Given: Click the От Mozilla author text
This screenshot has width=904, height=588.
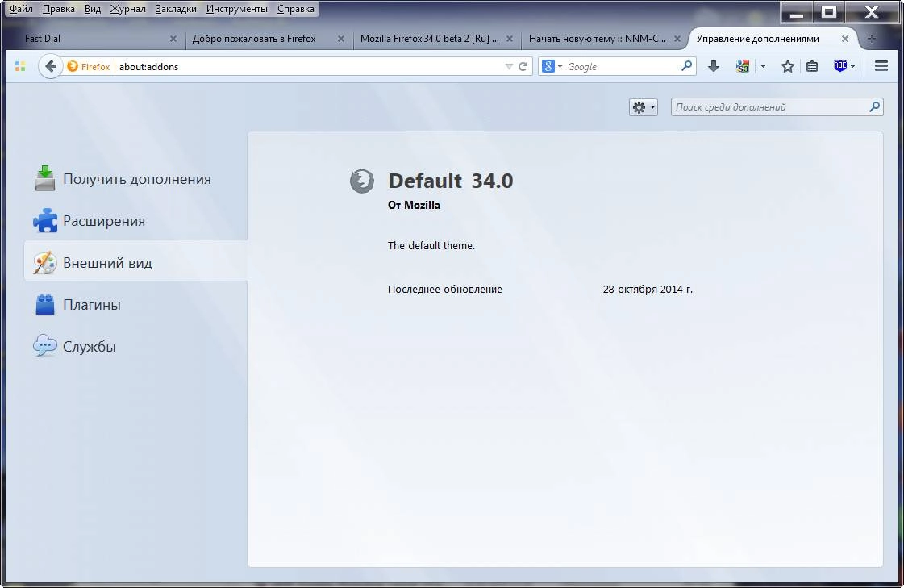Looking at the screenshot, I should [x=414, y=205].
